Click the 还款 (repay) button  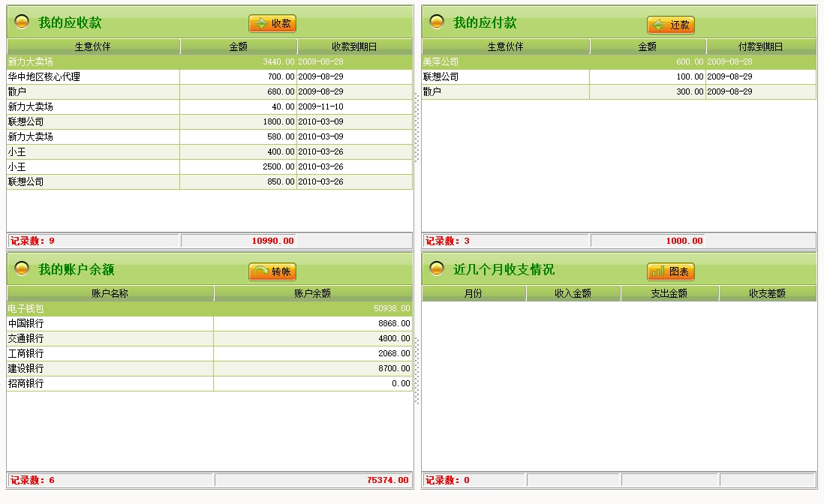671,25
